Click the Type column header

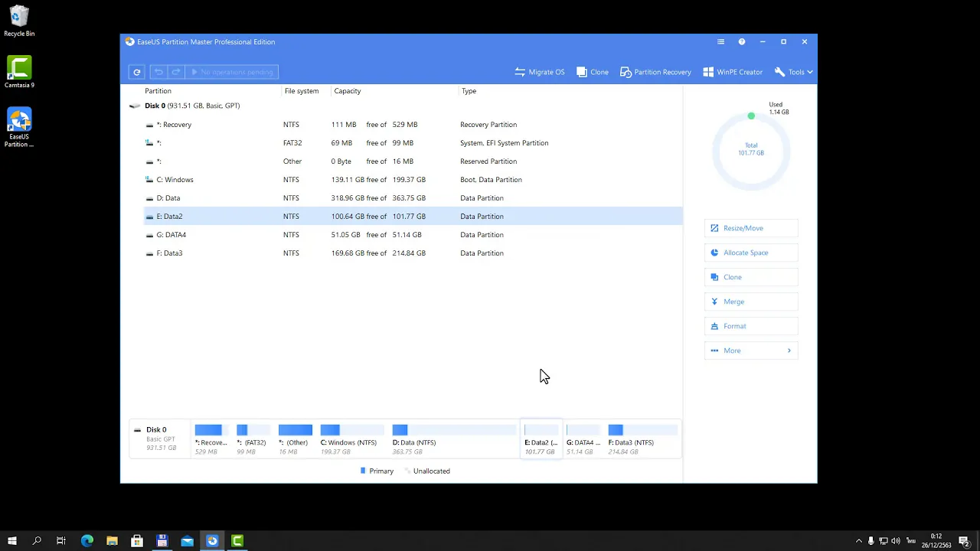pos(469,91)
